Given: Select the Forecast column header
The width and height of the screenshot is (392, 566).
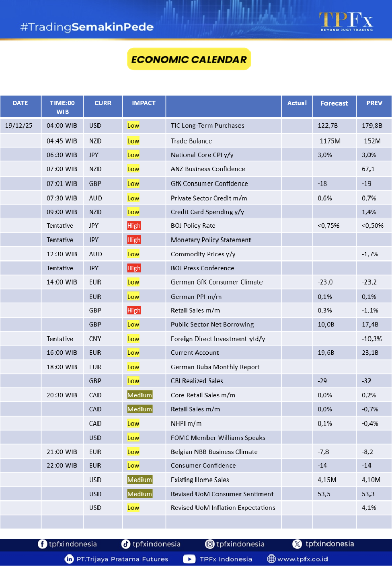Looking at the screenshot, I should (334, 103).
